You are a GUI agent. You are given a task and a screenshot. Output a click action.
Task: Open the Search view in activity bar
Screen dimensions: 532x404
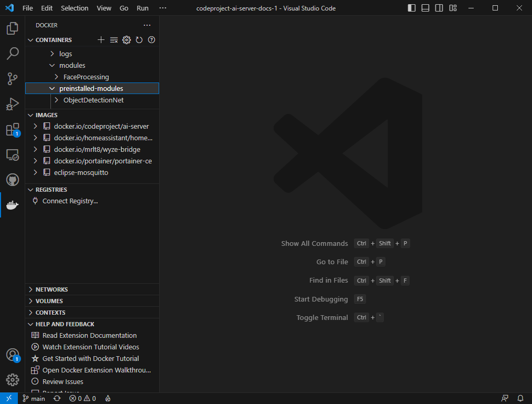click(x=13, y=54)
